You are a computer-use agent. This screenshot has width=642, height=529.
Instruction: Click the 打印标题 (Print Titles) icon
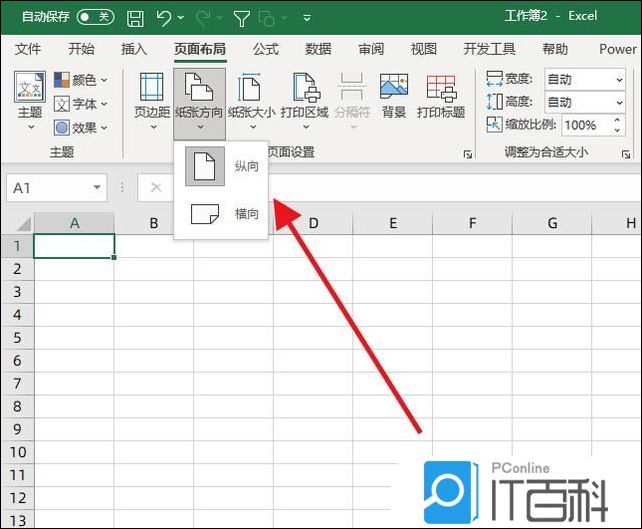441,88
